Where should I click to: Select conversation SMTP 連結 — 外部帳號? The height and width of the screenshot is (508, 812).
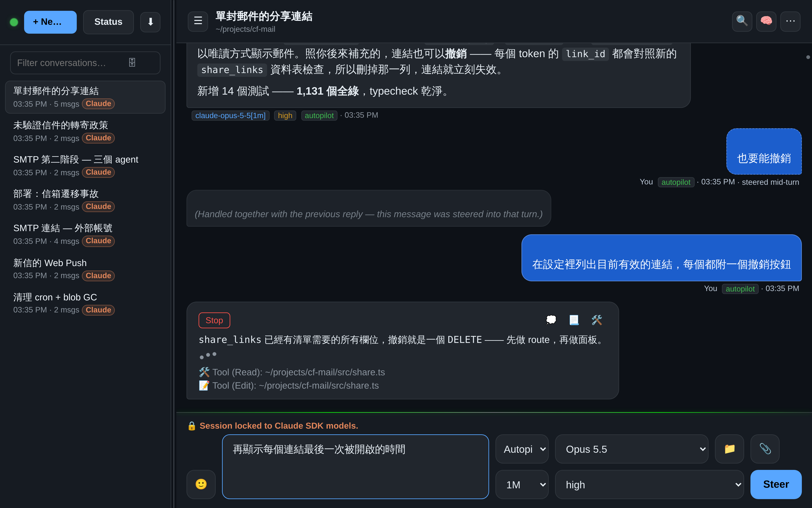coord(85,234)
